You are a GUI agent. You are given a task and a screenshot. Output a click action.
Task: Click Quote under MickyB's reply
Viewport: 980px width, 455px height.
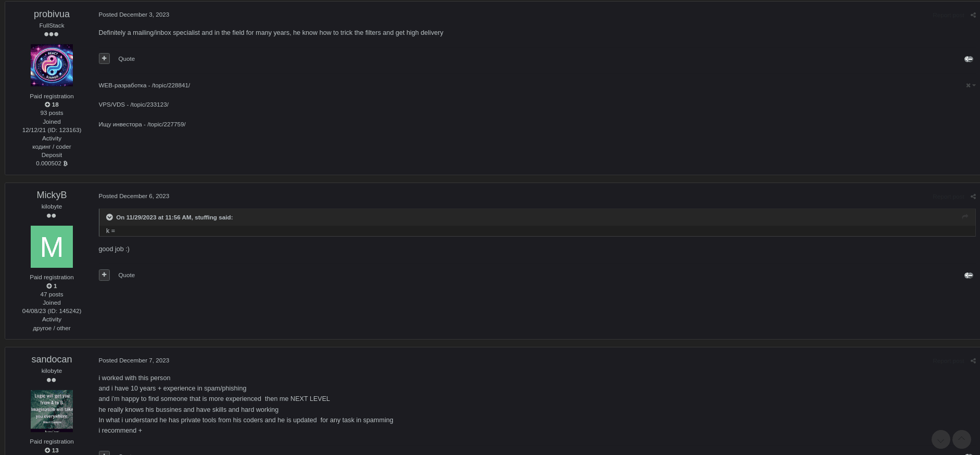[x=126, y=275]
